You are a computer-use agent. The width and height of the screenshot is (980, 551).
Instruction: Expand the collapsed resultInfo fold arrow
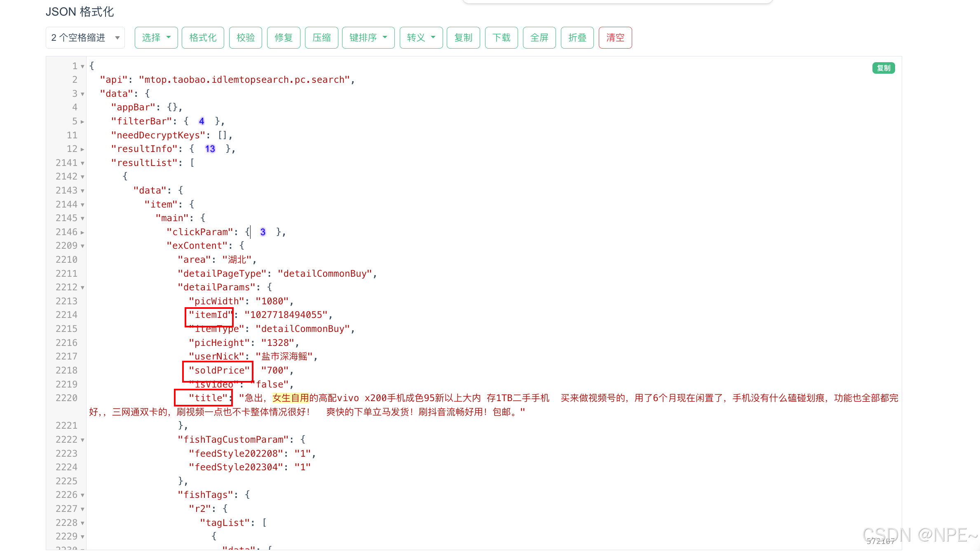pos(82,149)
